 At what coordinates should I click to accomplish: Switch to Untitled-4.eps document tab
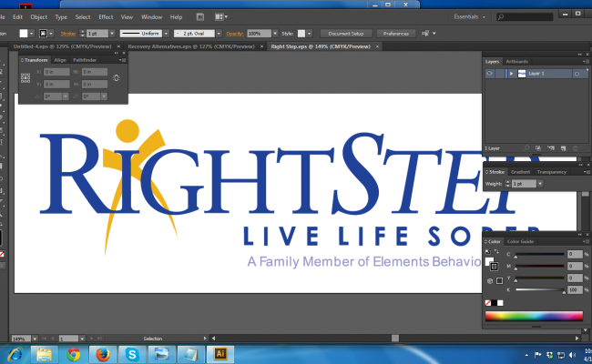pos(62,46)
